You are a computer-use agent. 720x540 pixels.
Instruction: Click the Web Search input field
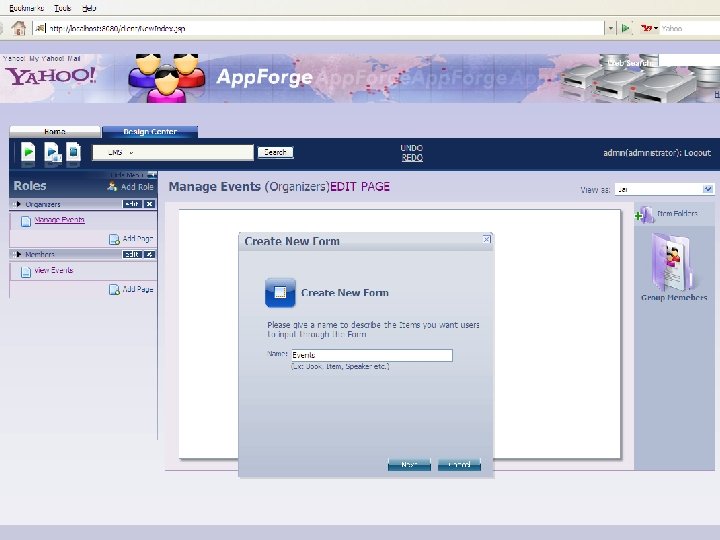point(689,62)
